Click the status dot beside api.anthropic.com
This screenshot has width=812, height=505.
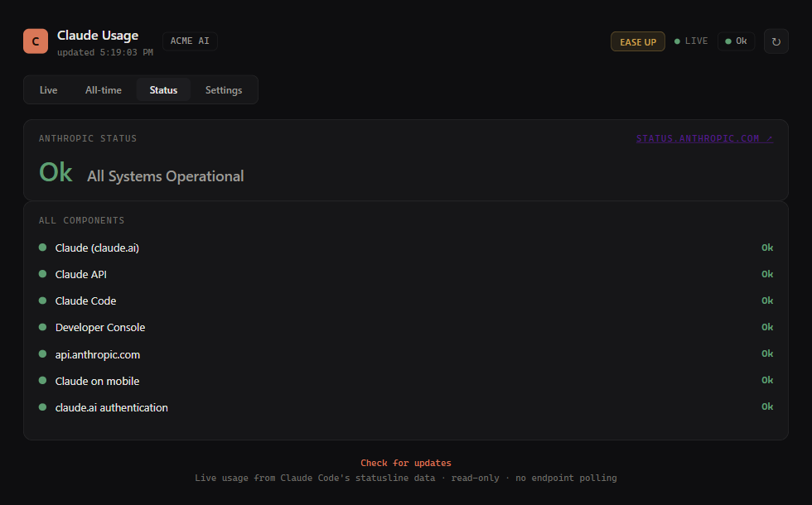point(42,354)
